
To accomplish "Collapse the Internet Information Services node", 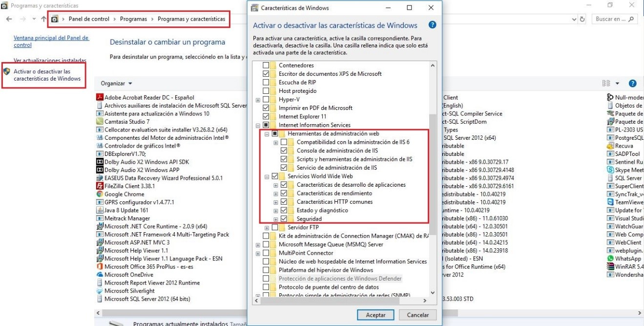I will click(x=258, y=125).
